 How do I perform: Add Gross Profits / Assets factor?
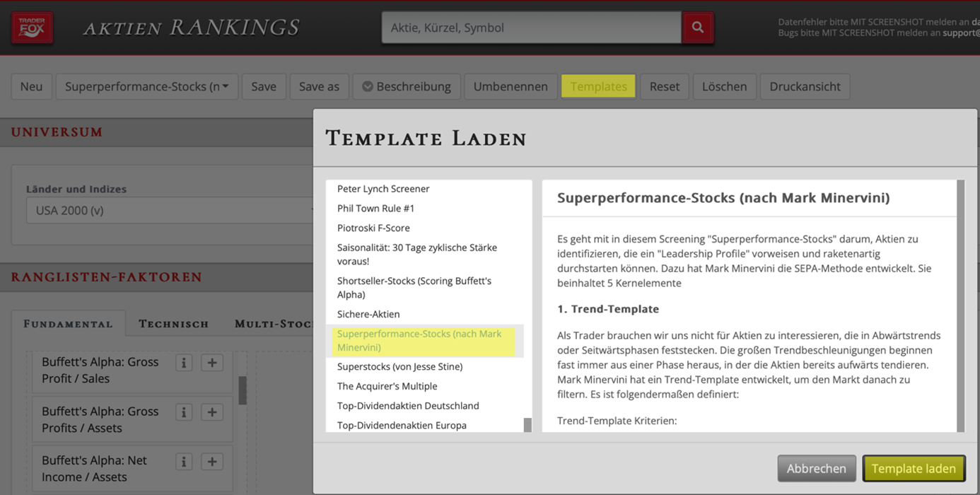[x=212, y=412]
